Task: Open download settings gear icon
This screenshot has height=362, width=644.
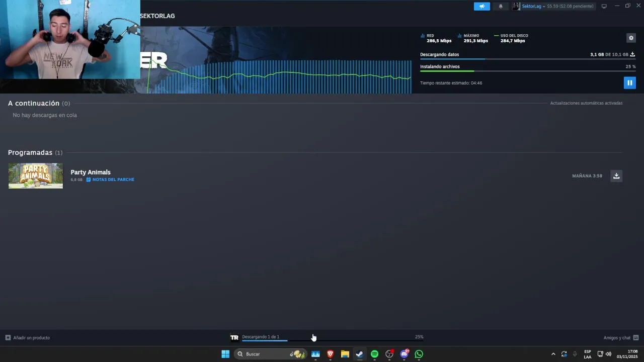Action: 631,38
